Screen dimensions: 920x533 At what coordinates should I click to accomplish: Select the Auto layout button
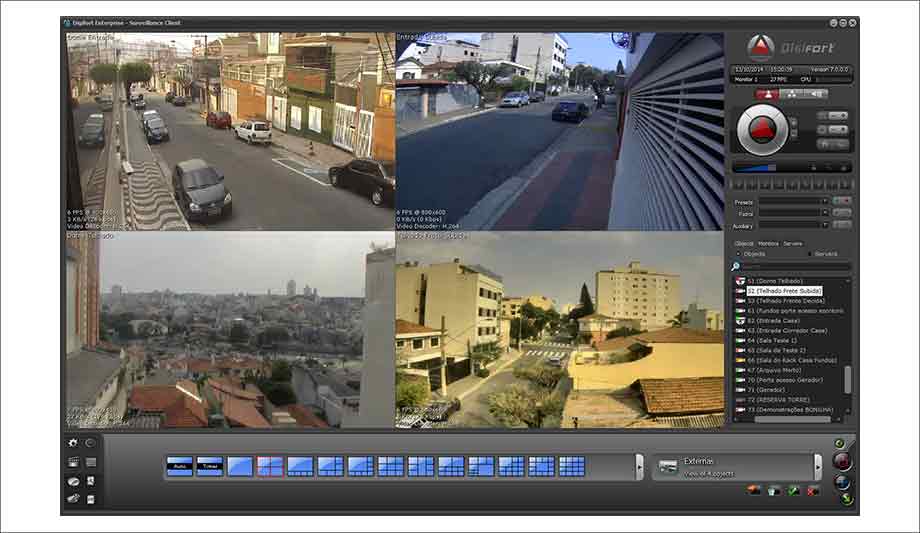180,466
